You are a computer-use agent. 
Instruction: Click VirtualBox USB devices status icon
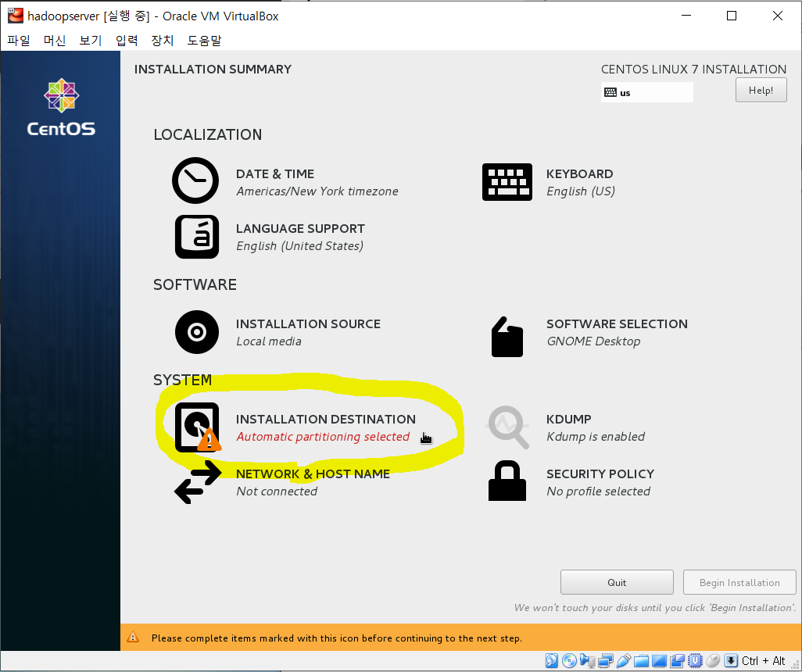(x=624, y=661)
